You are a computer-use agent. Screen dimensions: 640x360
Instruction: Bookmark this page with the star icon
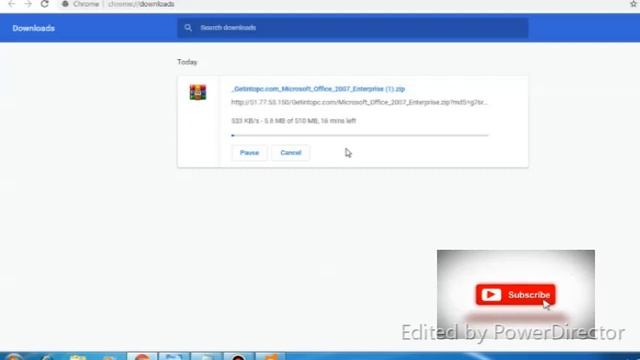633,4
